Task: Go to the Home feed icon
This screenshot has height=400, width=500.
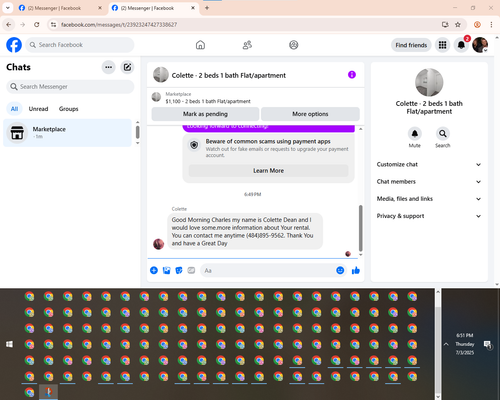Action: tap(200, 45)
